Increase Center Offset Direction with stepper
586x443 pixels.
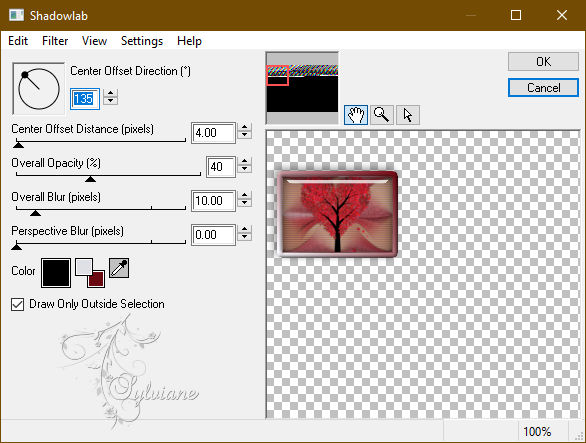pos(110,93)
